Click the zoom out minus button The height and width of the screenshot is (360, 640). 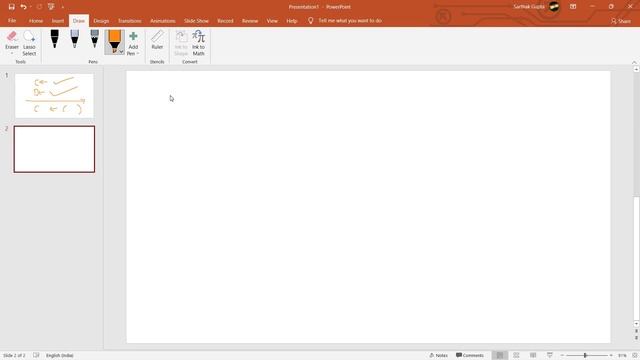(x=562, y=356)
